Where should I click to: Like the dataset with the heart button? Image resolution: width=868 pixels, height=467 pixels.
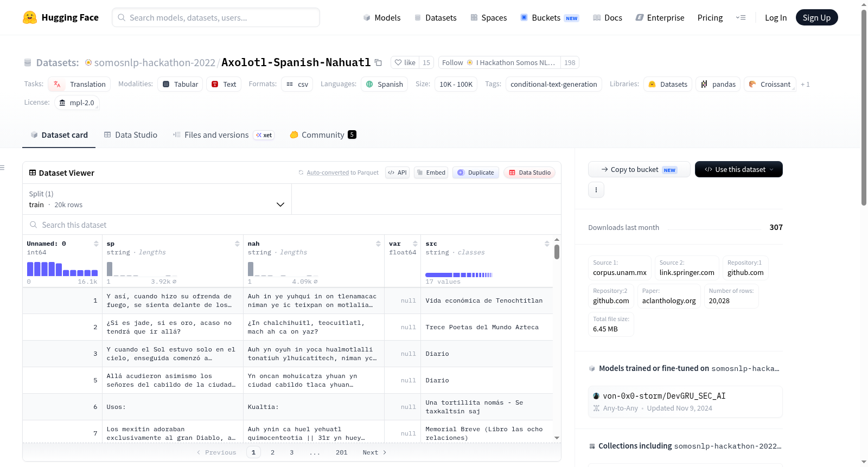click(x=405, y=62)
